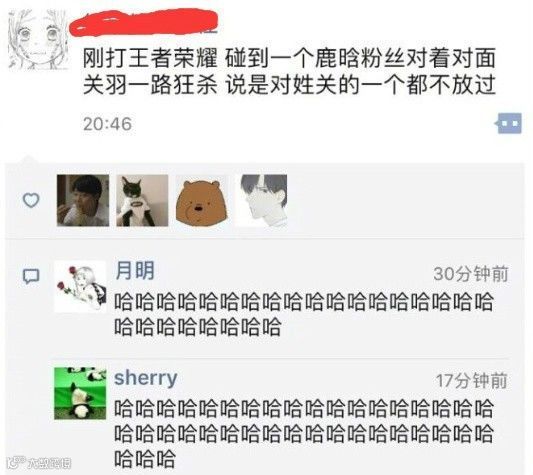The height and width of the screenshot is (475, 533).
Task: Tap the 20:46 post timestamp
Action: pos(107,124)
